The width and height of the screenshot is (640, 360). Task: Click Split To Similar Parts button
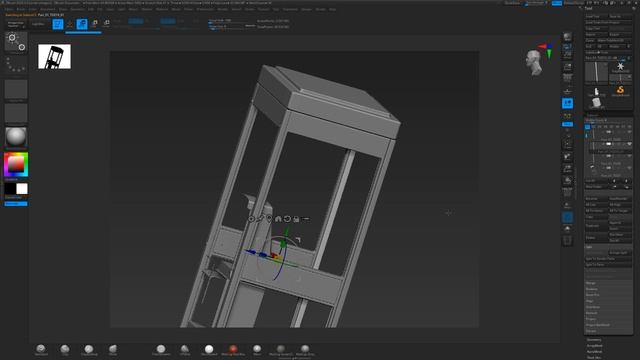coord(608,259)
